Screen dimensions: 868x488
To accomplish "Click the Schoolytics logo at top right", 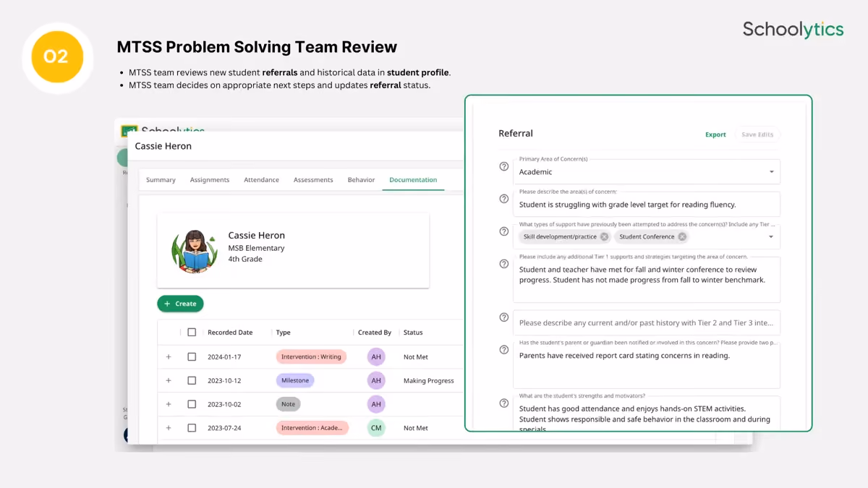I will point(793,30).
